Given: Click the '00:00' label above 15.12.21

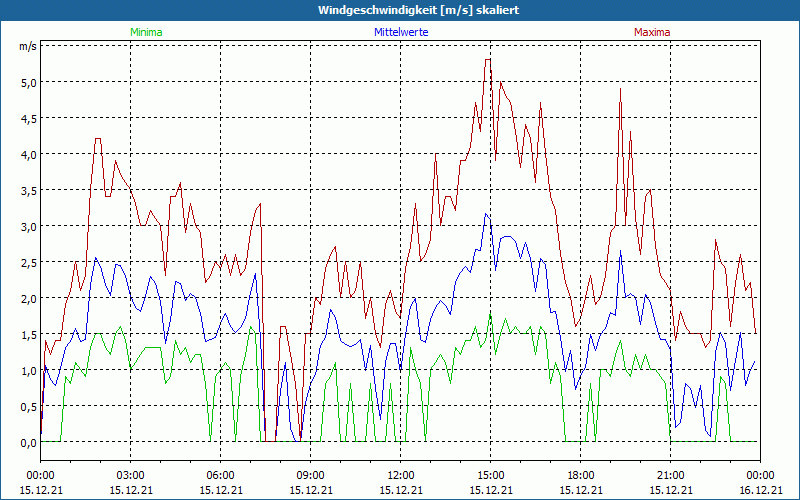Looking at the screenshot, I should (x=40, y=476).
